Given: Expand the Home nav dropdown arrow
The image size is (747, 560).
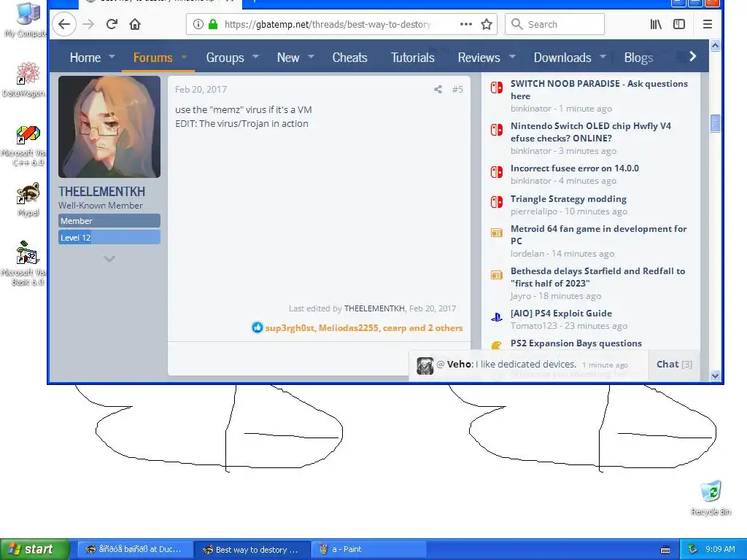Looking at the screenshot, I should pyautogui.click(x=112, y=56).
